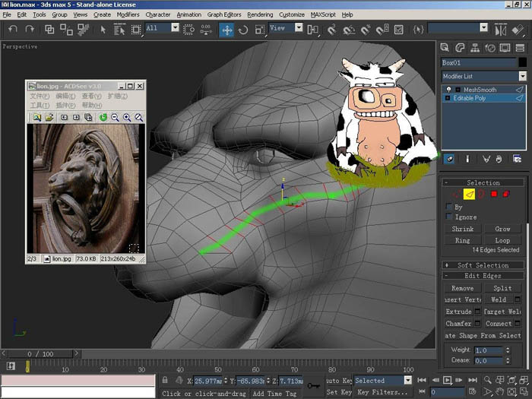Image resolution: width=532 pixels, height=399 pixels.
Task: Select the Move tool in toolbar
Action: 226,30
